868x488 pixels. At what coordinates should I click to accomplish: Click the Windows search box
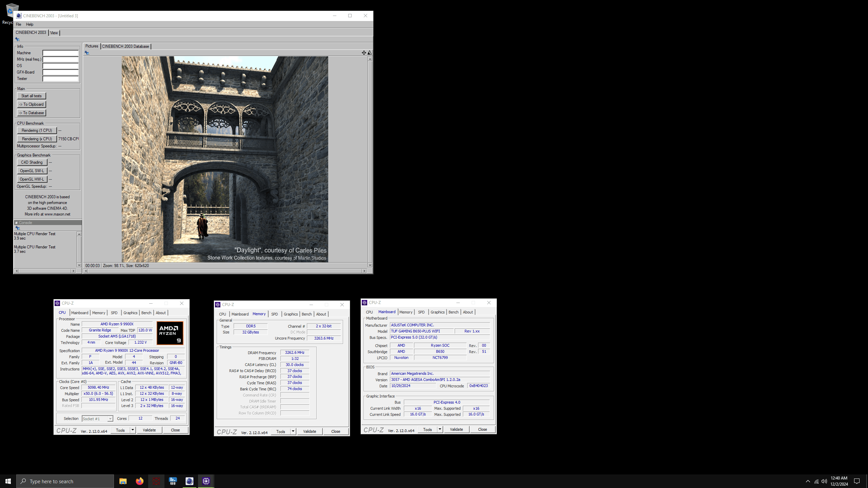coord(65,481)
